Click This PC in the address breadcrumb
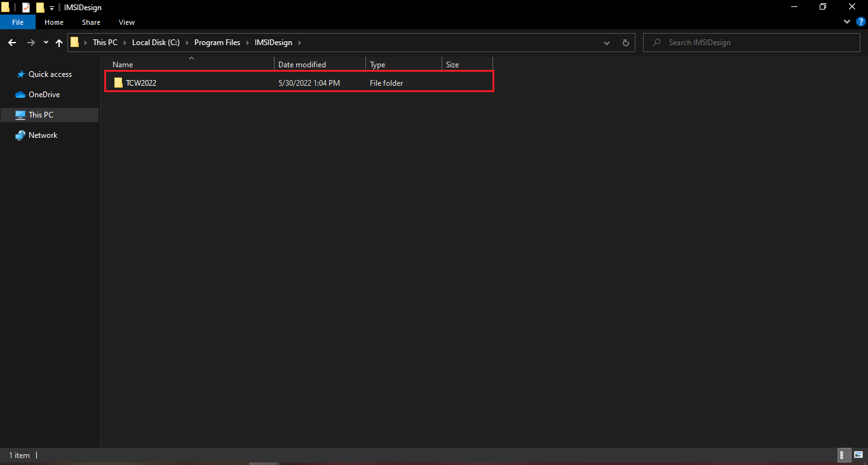Screen dimensions: 868x465 click(105, 43)
